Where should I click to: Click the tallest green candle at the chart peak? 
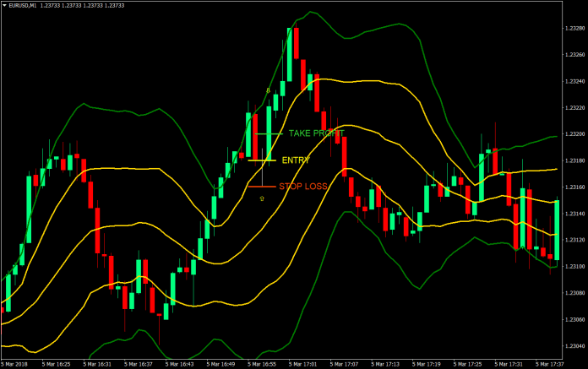coord(289,55)
